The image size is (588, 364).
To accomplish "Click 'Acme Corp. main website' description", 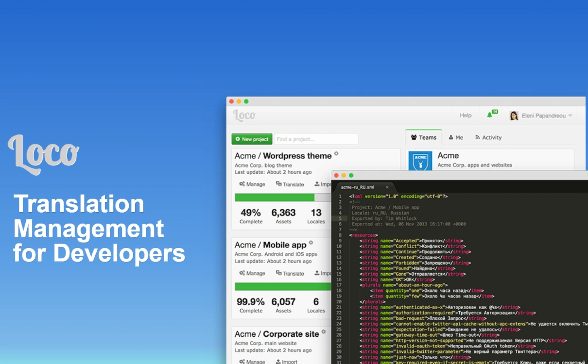I will [266, 343].
